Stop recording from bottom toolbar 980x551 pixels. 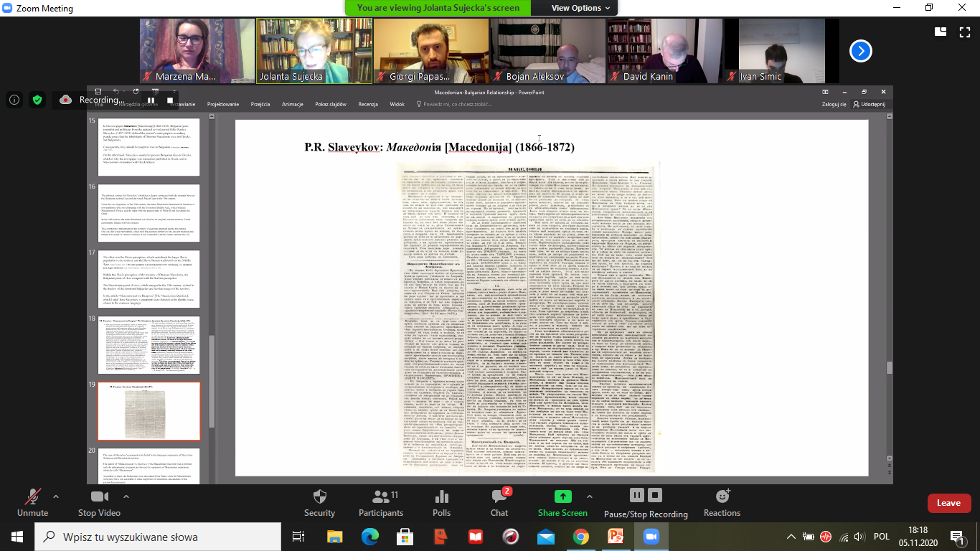pos(654,495)
